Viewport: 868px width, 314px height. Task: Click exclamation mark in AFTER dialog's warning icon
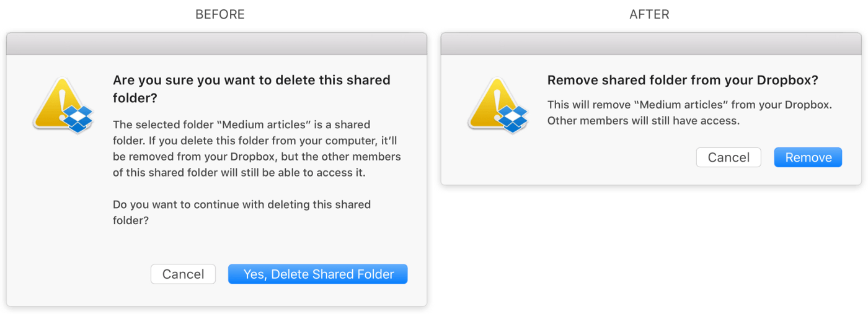point(497,102)
